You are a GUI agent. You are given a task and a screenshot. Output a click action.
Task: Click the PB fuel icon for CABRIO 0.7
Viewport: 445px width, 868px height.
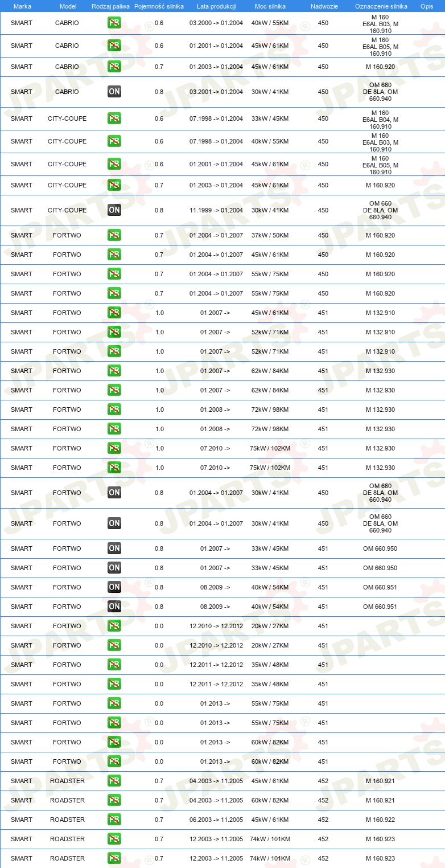point(114,67)
